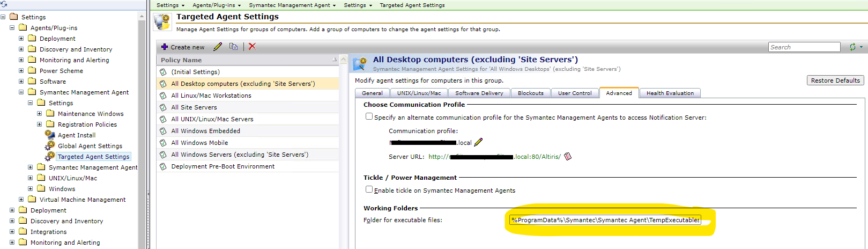Select All Windows Servers policy row
This screenshot has width=868, height=249.
tap(239, 155)
